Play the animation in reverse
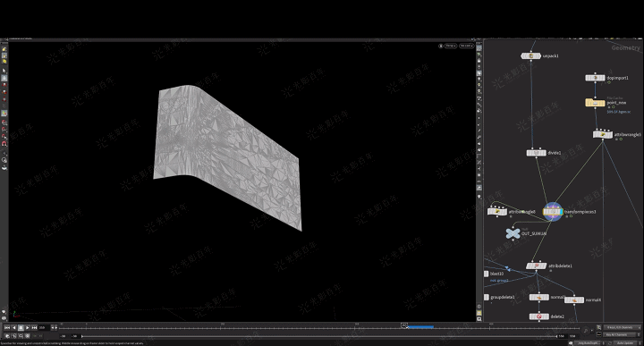The height and width of the screenshot is (346, 644). pyautogui.click(x=14, y=327)
